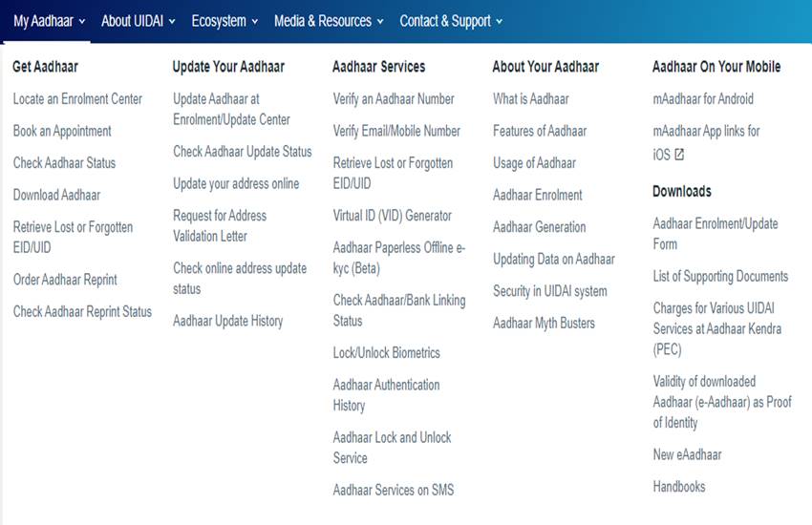Viewport: 812px width, 525px height.
Task: Expand the My Aadhaar dropdown menu
Action: click(x=50, y=21)
